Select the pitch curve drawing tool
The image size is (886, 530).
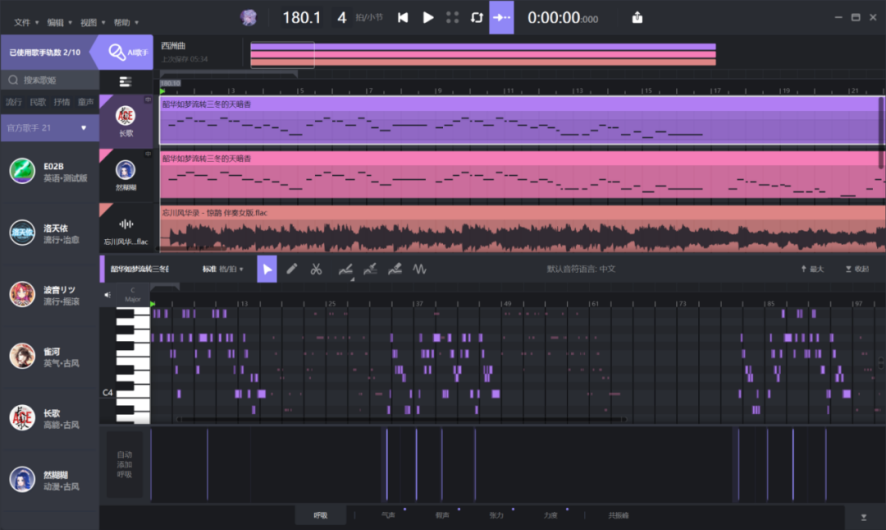click(346, 270)
